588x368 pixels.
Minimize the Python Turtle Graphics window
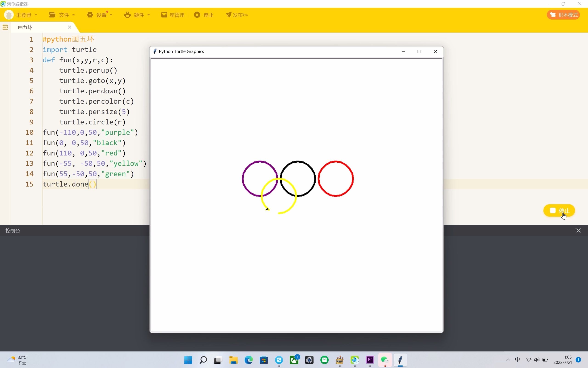tap(403, 51)
